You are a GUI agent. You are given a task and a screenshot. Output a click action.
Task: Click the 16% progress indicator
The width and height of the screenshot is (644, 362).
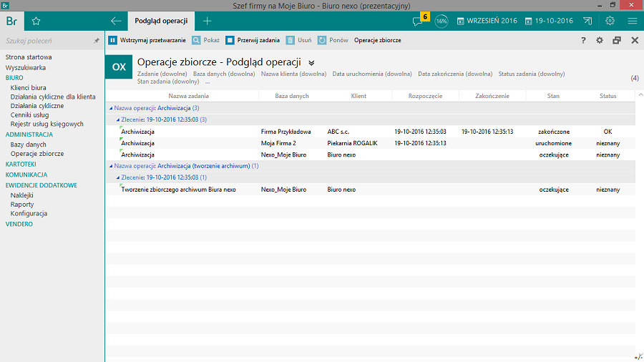pyautogui.click(x=441, y=21)
